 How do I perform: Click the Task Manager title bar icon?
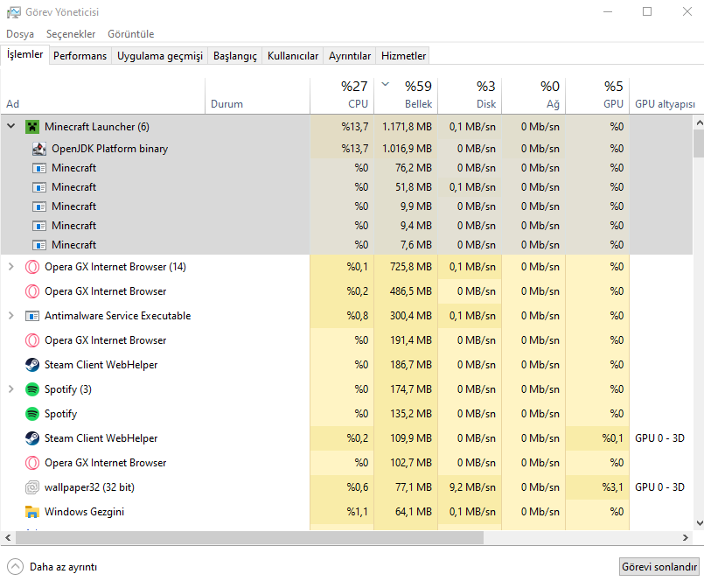pos(13,12)
